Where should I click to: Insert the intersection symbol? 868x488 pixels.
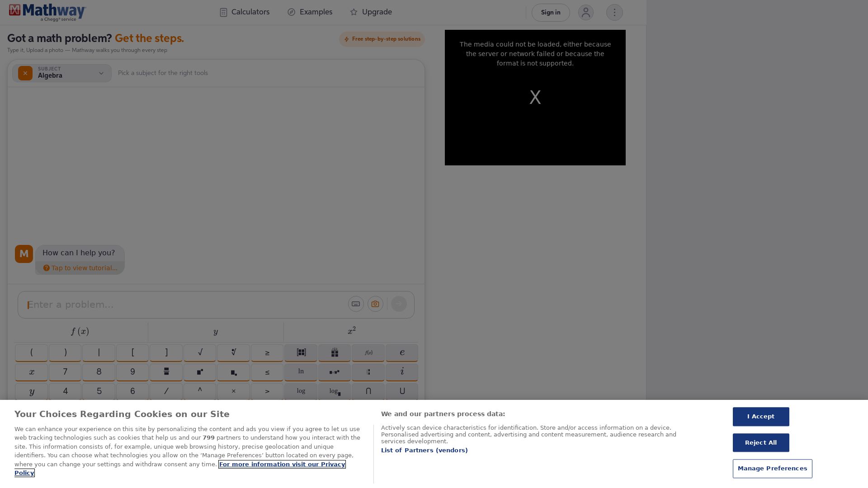[368, 391]
